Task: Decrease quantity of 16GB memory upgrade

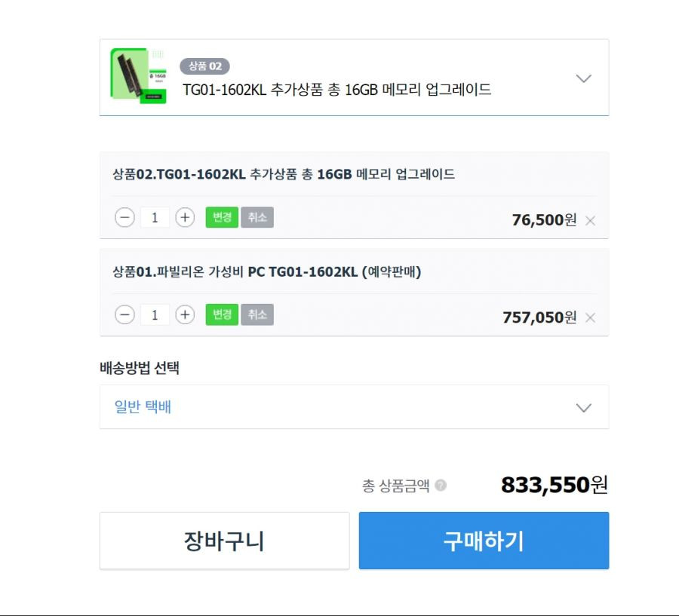Action: (x=124, y=217)
